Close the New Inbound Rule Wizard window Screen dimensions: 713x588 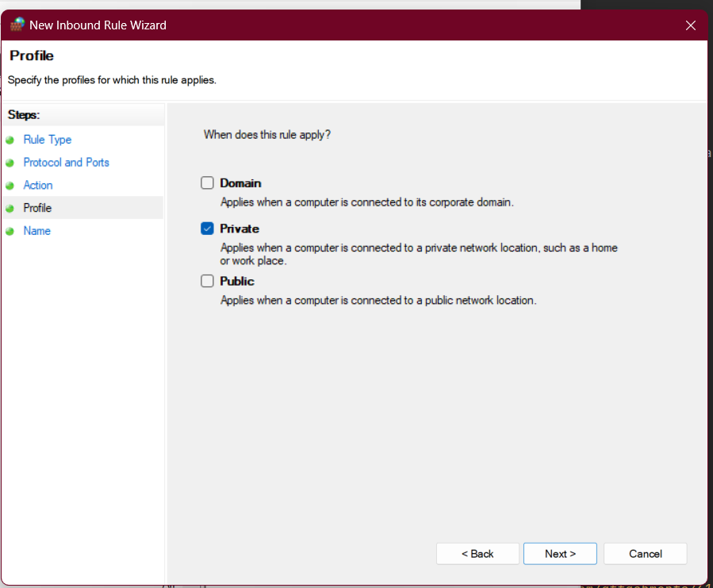tap(690, 25)
